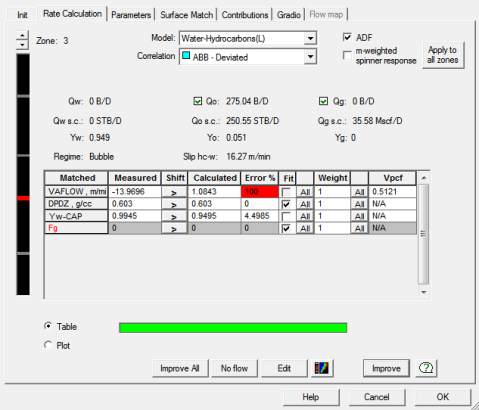Screen dimensions: 479x410
Task: Click the DPDZ row shift arrow
Action: point(174,204)
